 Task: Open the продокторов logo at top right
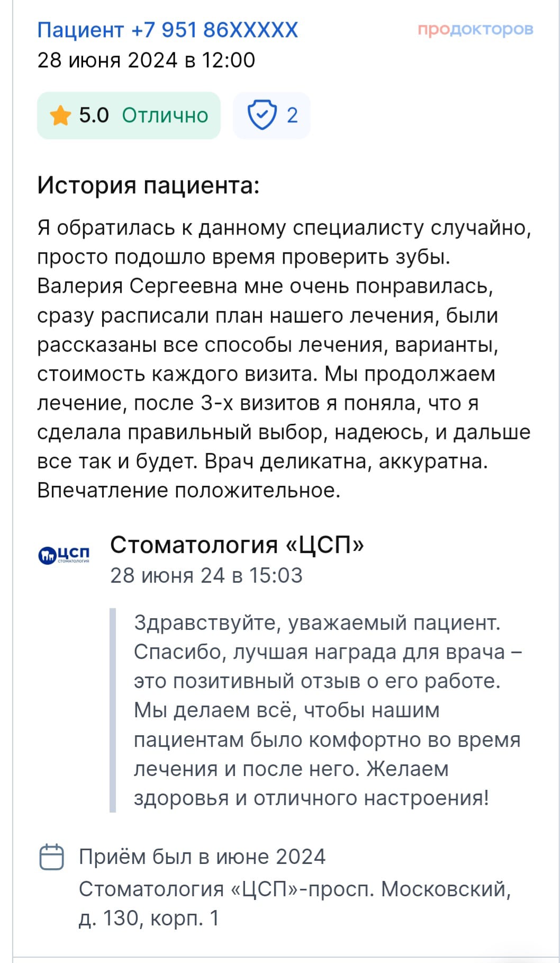click(x=475, y=29)
